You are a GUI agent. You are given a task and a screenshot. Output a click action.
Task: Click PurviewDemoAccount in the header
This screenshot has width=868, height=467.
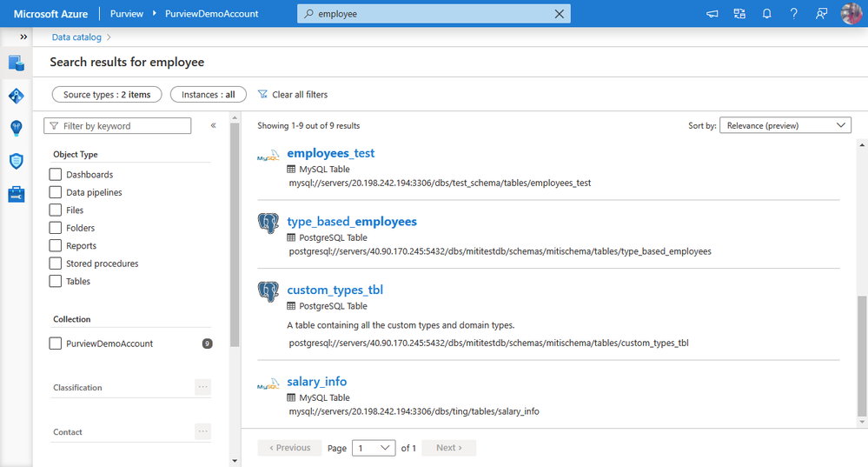coord(211,14)
